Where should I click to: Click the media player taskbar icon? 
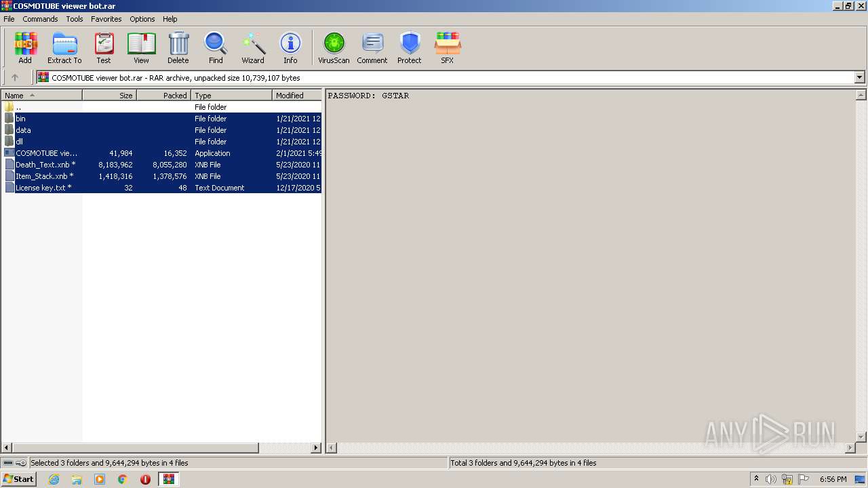point(100,479)
